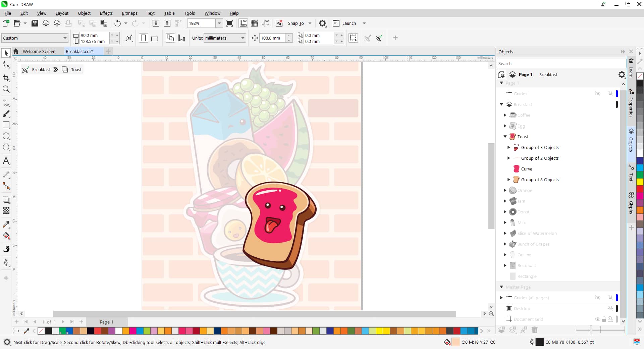Switch to Welcome Screen tab
The width and height of the screenshot is (644, 349).
click(x=39, y=51)
